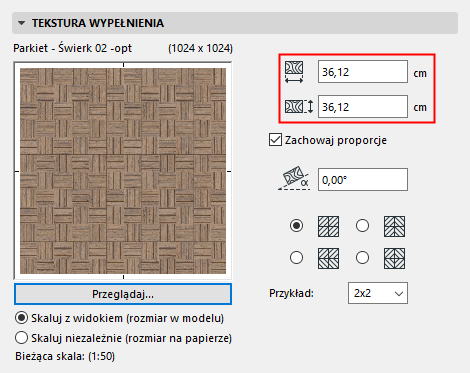
Task: Click the TEKSTURA WYPEŁNIENIA header title
Action: (x=98, y=23)
